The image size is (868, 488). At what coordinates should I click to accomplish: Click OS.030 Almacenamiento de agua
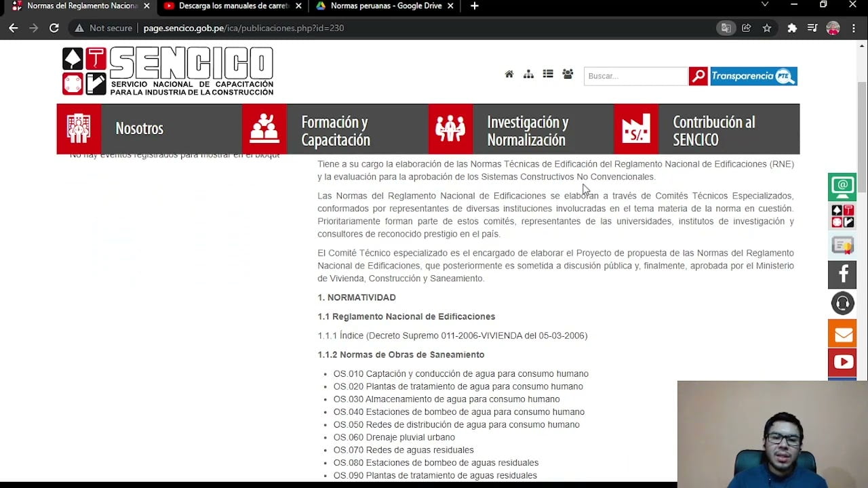pyautogui.click(x=447, y=399)
